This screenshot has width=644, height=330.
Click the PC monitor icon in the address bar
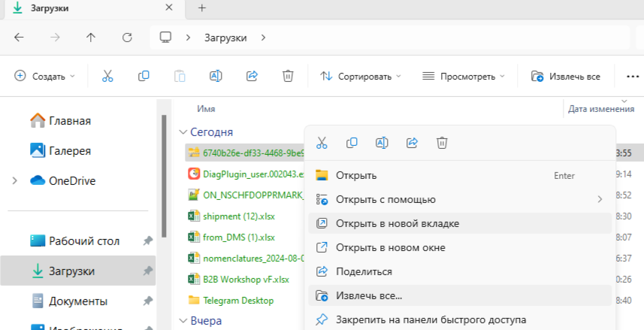[165, 38]
